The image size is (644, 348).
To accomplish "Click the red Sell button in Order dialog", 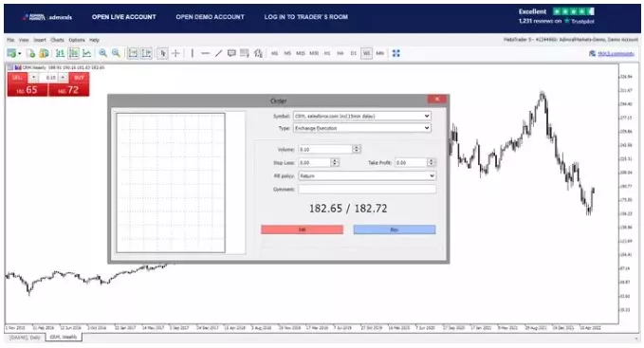I will pos(302,229).
